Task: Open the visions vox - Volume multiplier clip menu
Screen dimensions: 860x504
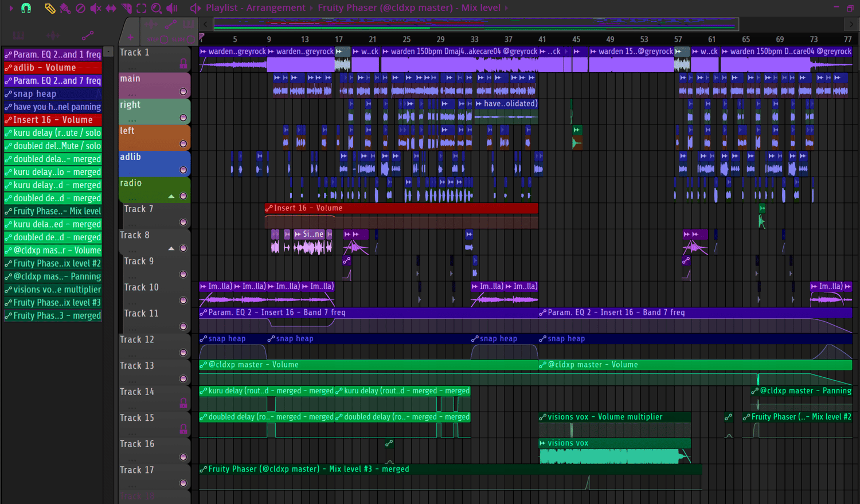Action: click(x=542, y=417)
